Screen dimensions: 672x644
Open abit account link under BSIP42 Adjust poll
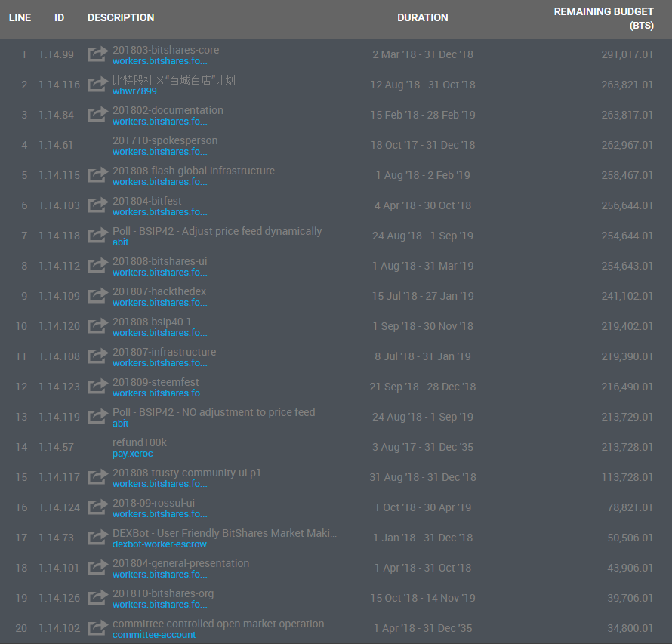tap(120, 242)
